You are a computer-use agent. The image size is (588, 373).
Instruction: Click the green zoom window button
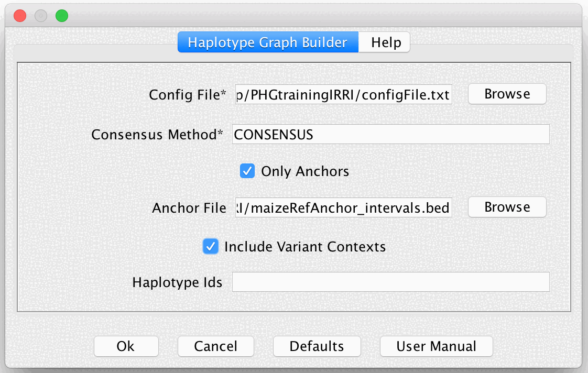(61, 16)
